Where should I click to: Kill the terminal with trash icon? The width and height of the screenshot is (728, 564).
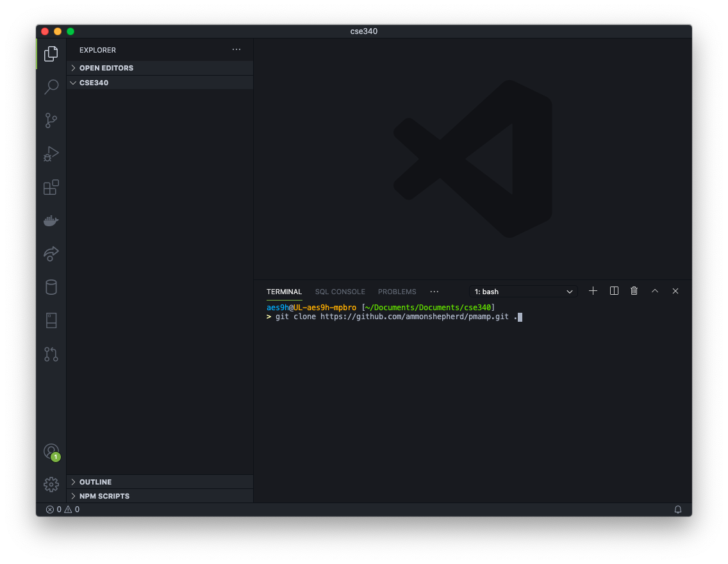634,291
